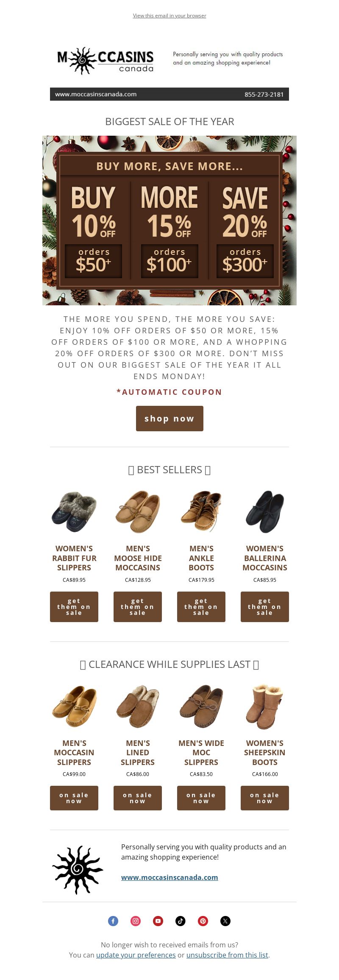
Task: Open the X (Twitter) social icon
Action: 225,921
